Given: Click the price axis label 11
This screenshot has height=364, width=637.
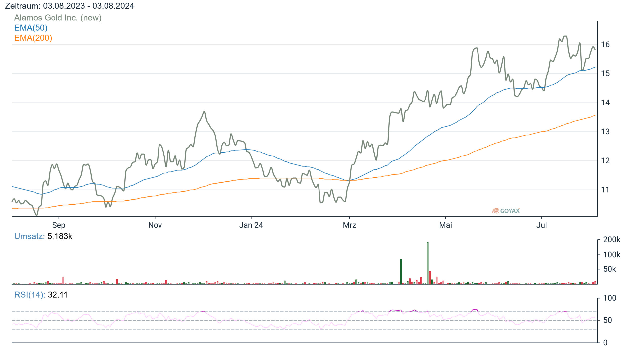Looking at the screenshot, I should click(x=605, y=190).
